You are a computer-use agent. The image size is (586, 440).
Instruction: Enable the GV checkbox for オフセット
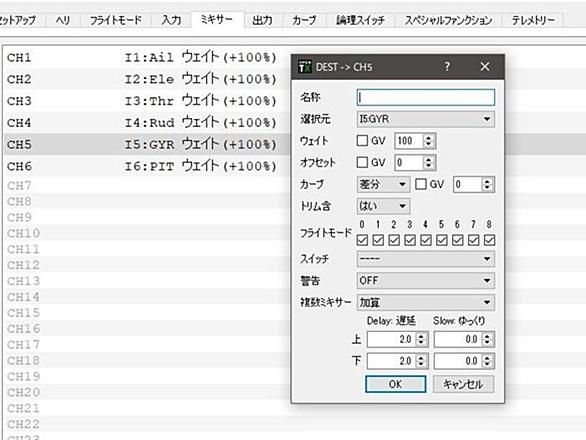(x=362, y=162)
